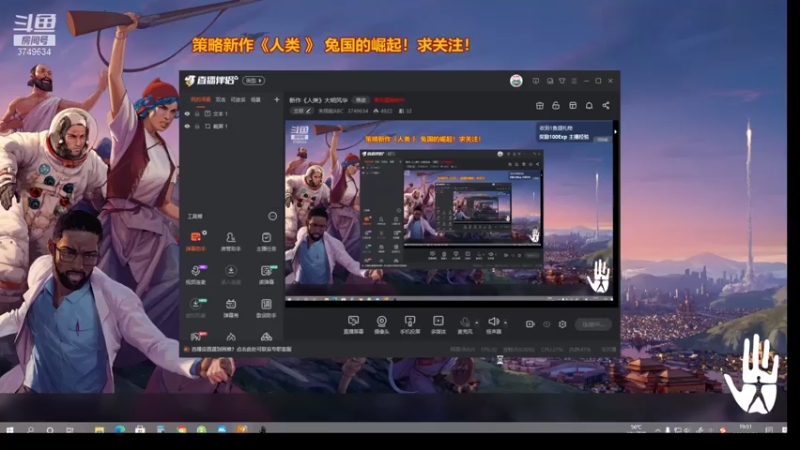Collapse the 工具箱 toolbox with the circle button

(272, 216)
